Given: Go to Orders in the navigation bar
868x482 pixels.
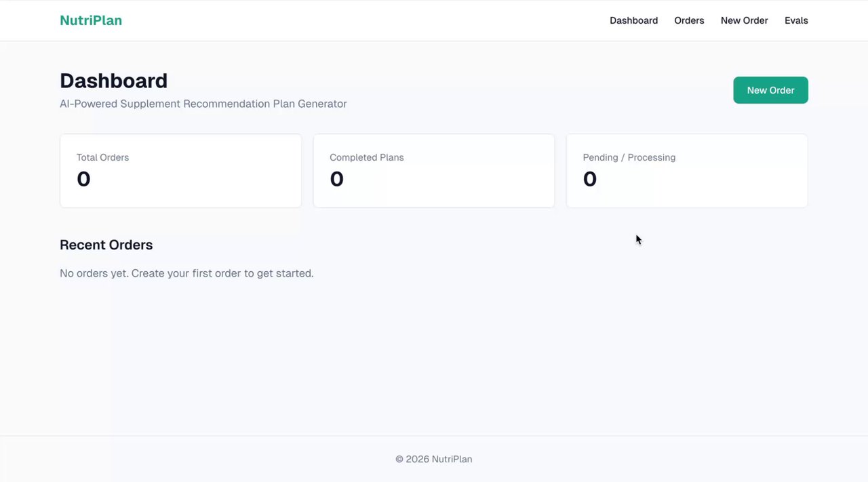Looking at the screenshot, I should pos(689,20).
